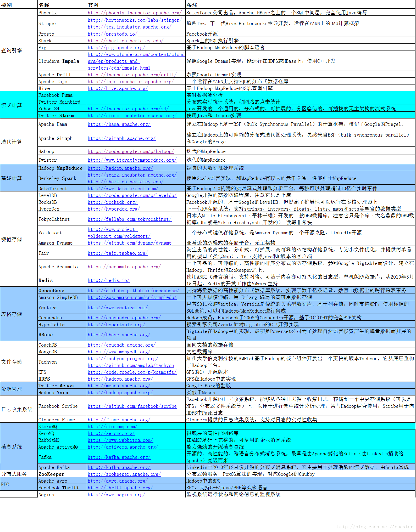Screen dimensions: 416x532
Task: Open the www.vertica.com link
Action: click(x=118, y=308)
